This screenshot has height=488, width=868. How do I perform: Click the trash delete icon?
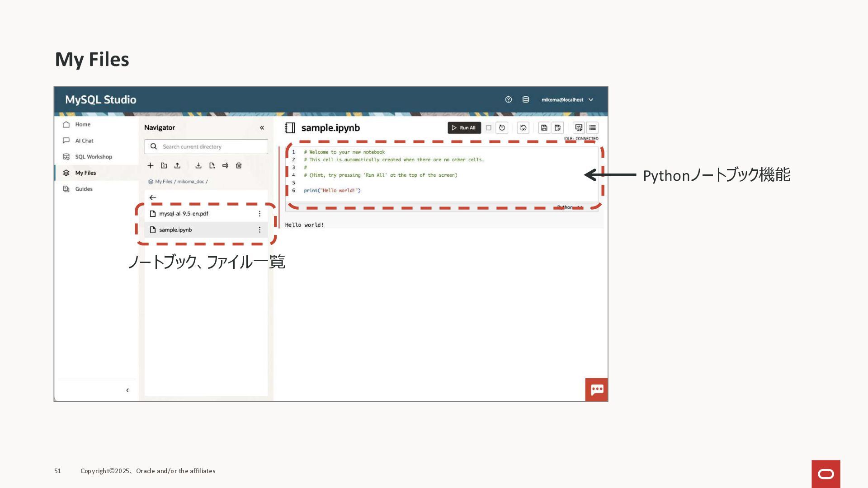pos(239,166)
